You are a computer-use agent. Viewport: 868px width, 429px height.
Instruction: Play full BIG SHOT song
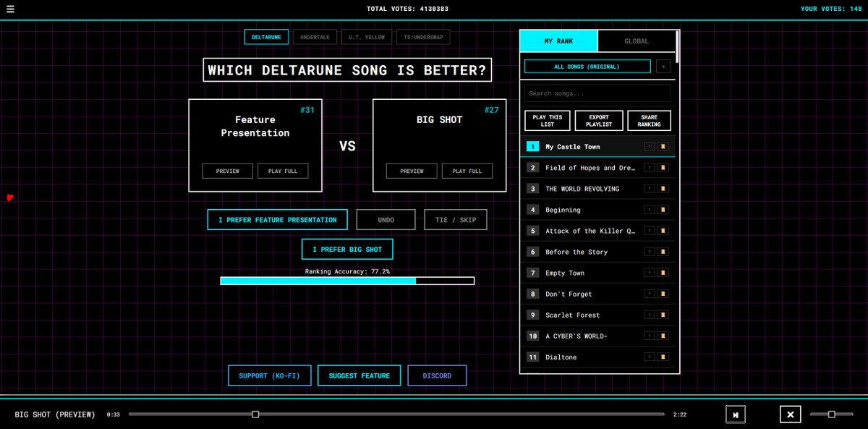tap(467, 171)
